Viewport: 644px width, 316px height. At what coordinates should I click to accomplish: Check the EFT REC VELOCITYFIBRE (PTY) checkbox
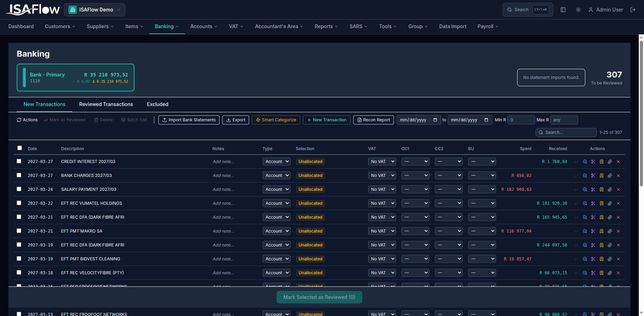tap(19, 273)
